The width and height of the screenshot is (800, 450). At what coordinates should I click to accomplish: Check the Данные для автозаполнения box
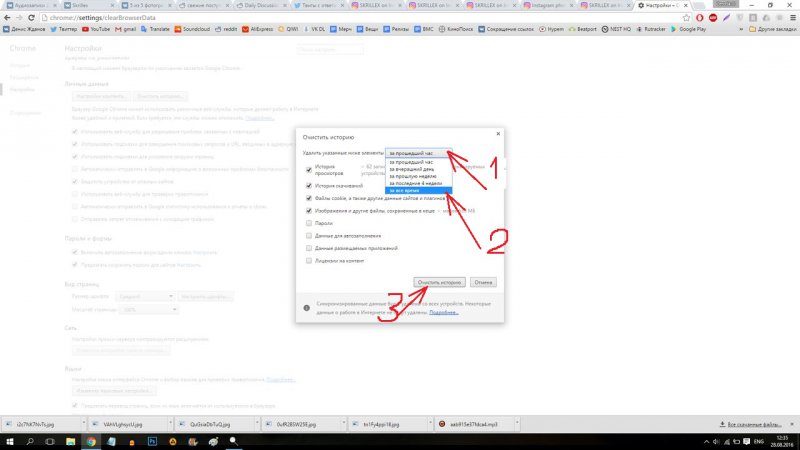tap(309, 235)
